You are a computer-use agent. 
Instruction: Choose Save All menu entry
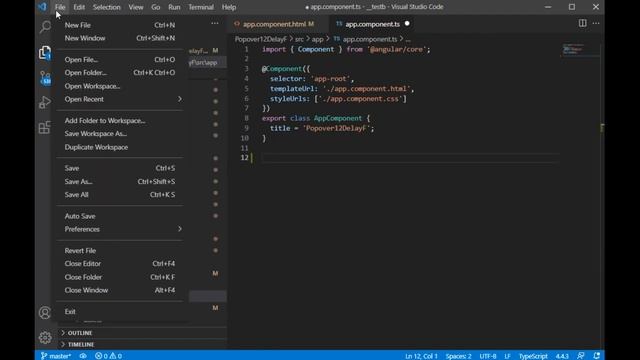pos(120,195)
